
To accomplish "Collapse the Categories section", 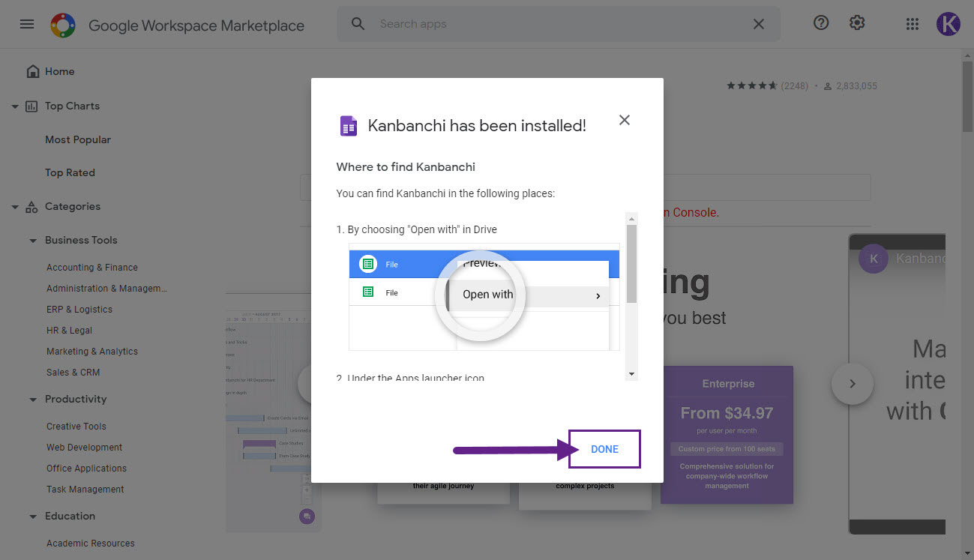I will pos(15,207).
